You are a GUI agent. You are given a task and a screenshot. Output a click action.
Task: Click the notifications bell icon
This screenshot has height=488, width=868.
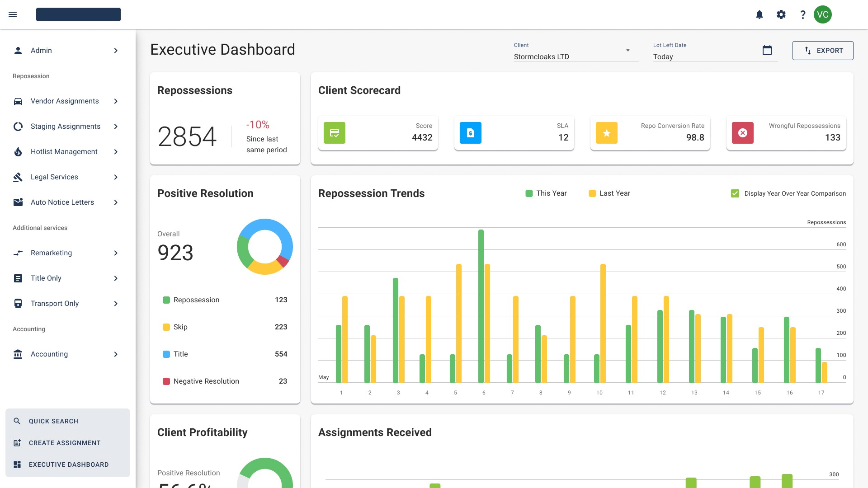coord(759,14)
